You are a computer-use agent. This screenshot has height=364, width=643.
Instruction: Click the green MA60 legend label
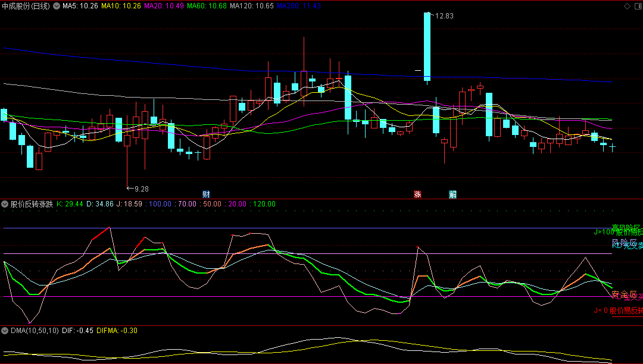click(x=207, y=6)
